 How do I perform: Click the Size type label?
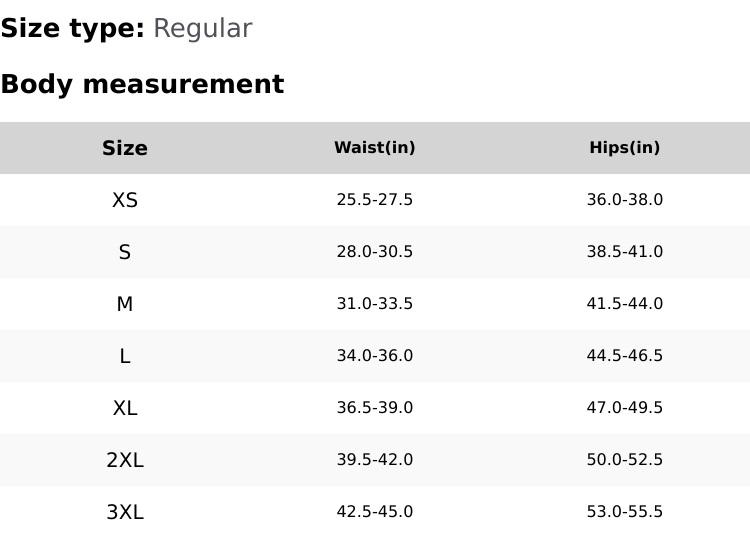pyautogui.click(x=72, y=29)
